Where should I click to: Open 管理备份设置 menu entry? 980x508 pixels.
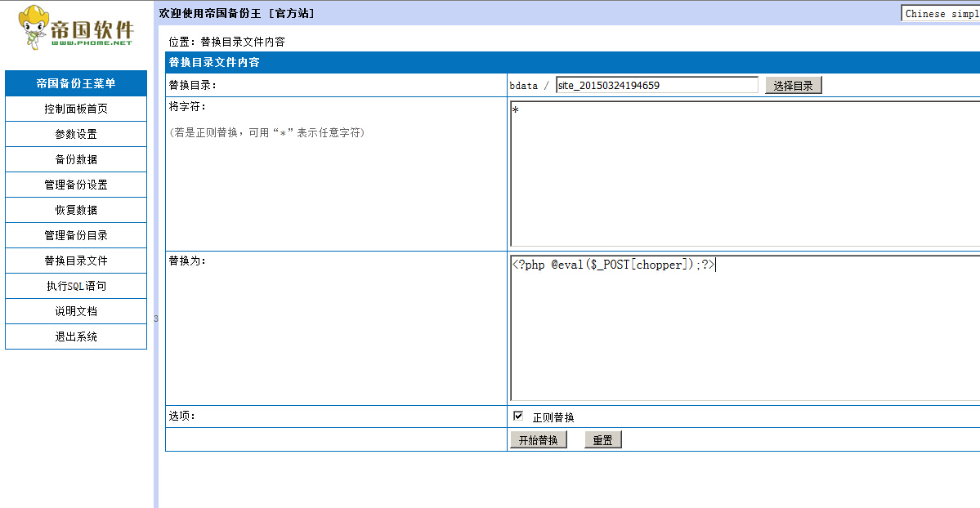point(76,185)
